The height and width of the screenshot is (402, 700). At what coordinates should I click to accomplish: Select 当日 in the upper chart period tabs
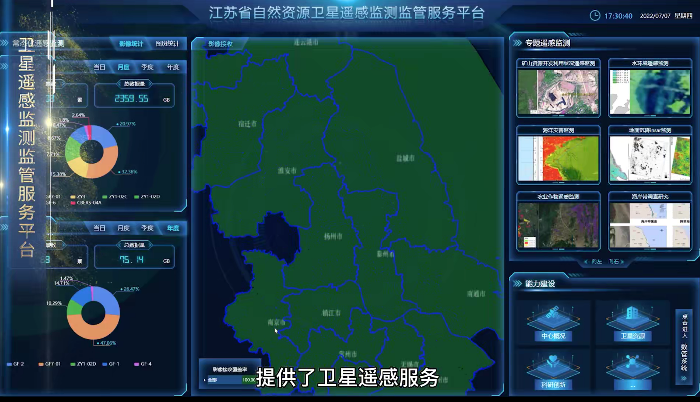(x=100, y=67)
